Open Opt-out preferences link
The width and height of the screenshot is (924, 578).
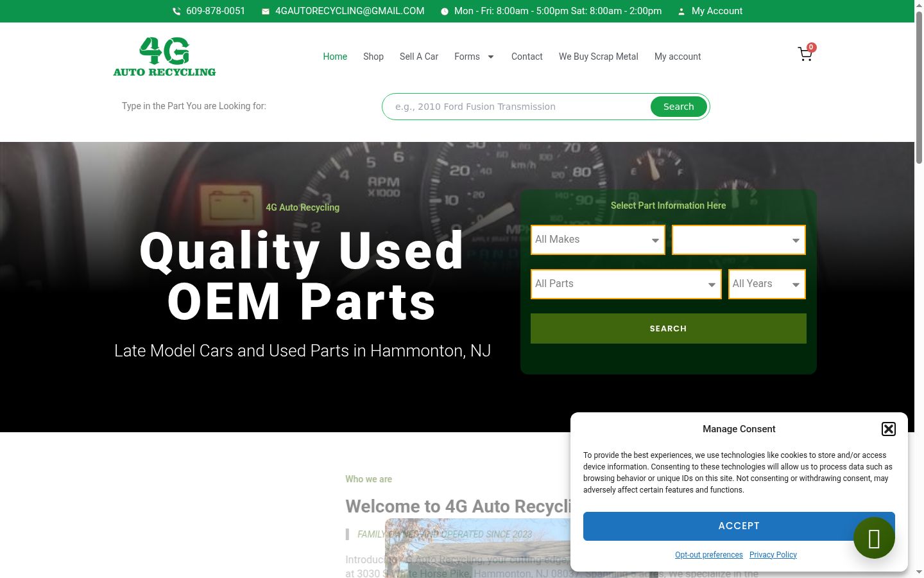point(709,555)
